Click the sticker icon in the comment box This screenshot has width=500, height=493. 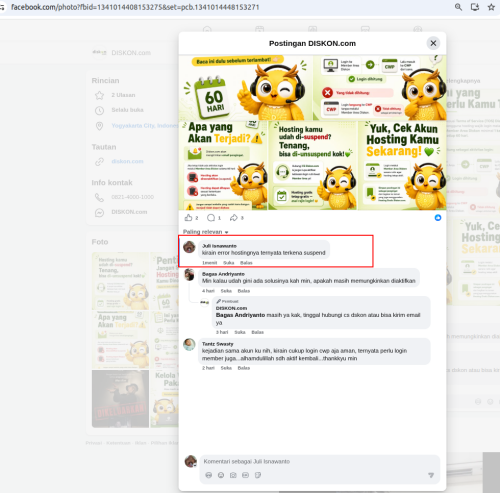pos(258,475)
